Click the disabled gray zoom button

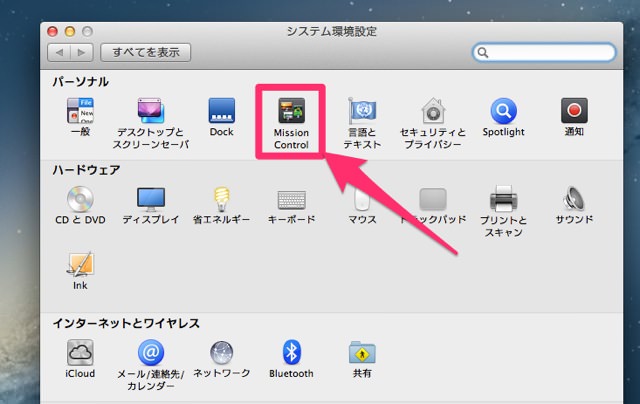pos(87,31)
